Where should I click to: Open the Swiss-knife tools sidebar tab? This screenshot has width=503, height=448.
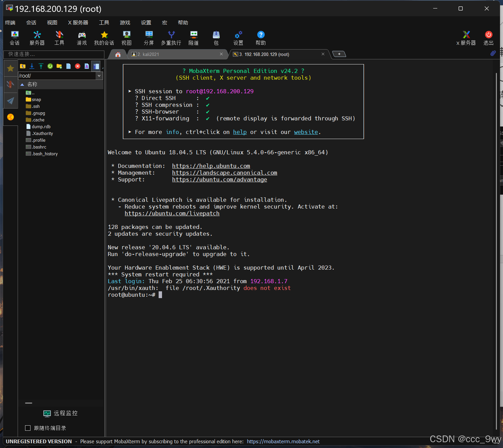tap(11, 84)
